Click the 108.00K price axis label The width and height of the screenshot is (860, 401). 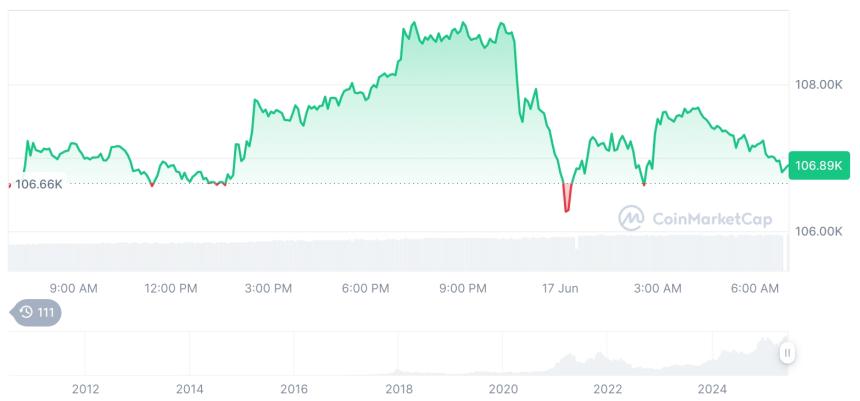click(817, 85)
